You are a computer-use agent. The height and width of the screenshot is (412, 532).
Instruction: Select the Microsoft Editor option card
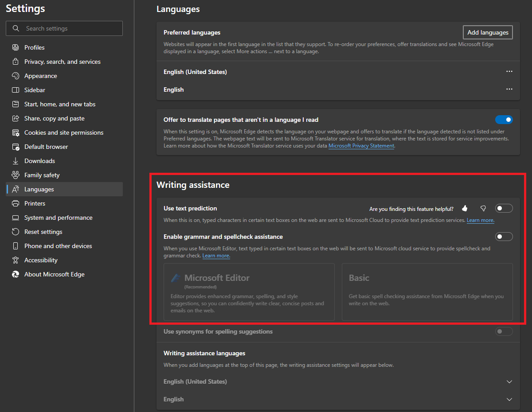pyautogui.click(x=249, y=292)
